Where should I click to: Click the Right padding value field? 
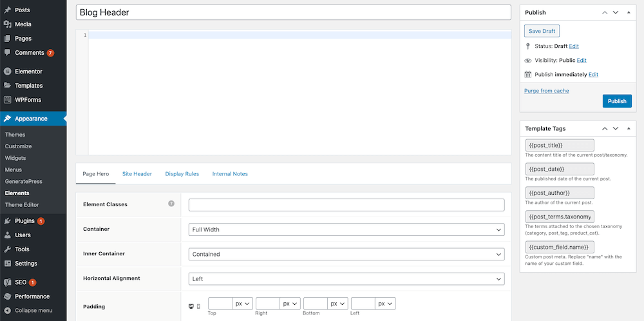268,304
